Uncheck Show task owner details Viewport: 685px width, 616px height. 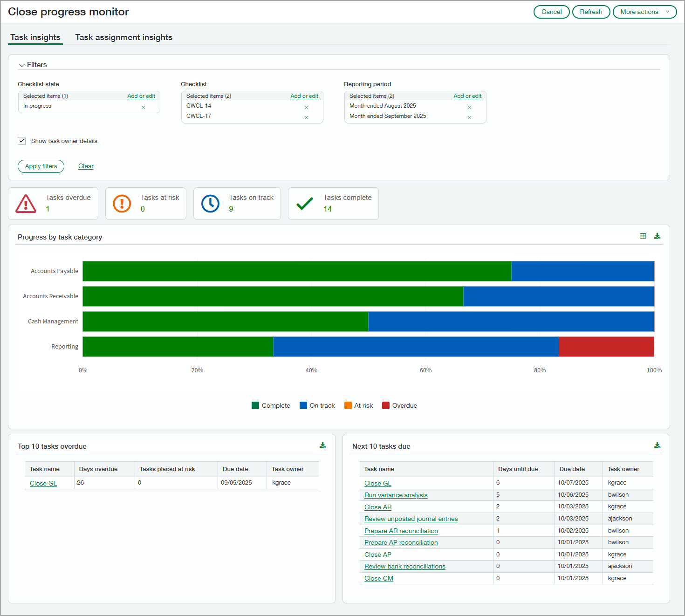click(x=21, y=141)
